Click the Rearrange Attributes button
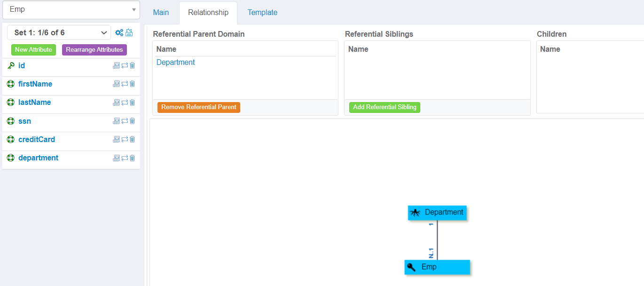This screenshot has width=644, height=286. [94, 50]
